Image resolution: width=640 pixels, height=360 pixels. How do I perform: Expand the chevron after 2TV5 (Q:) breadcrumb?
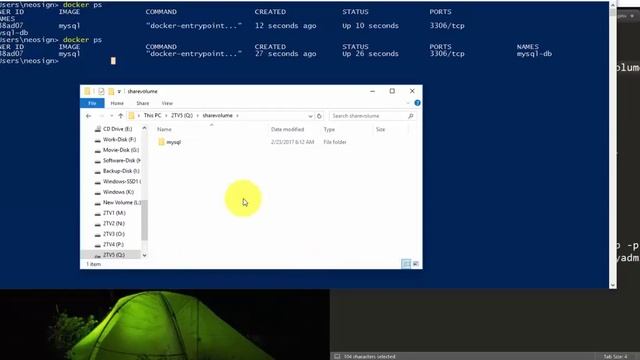click(198, 116)
